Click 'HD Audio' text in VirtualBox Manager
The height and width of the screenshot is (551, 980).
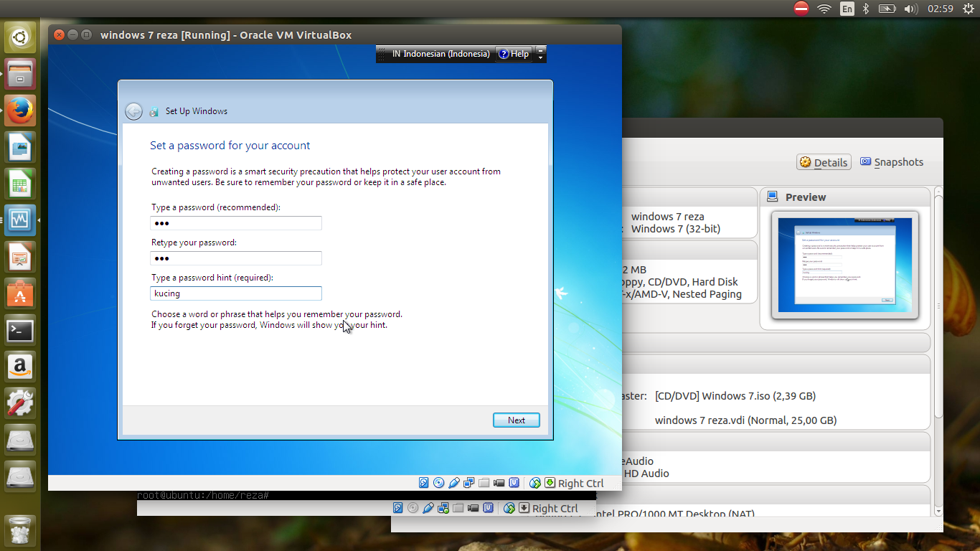tap(646, 474)
